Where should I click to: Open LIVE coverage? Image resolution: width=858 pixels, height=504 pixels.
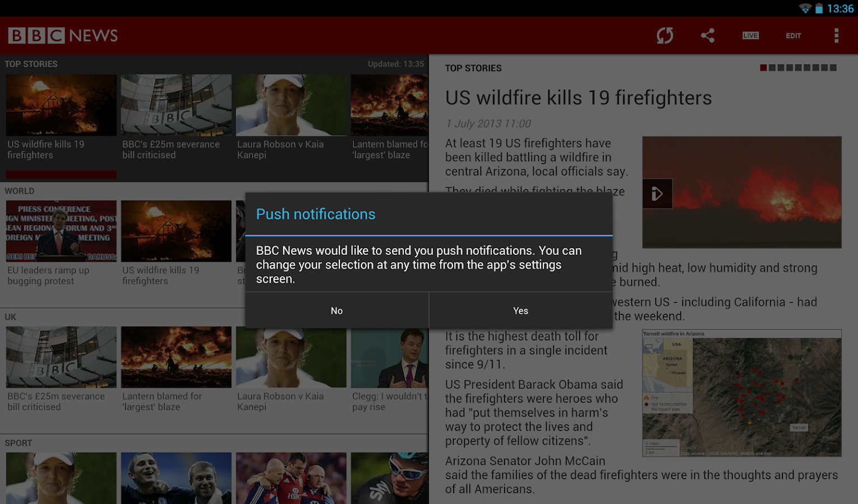tap(750, 35)
